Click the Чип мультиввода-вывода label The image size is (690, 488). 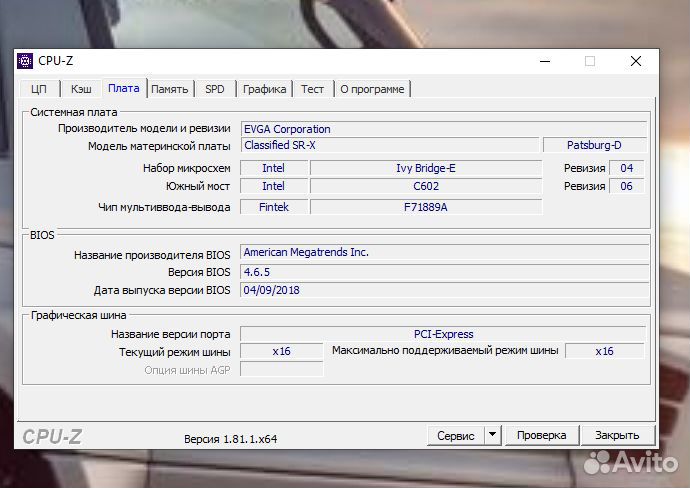tap(164, 207)
